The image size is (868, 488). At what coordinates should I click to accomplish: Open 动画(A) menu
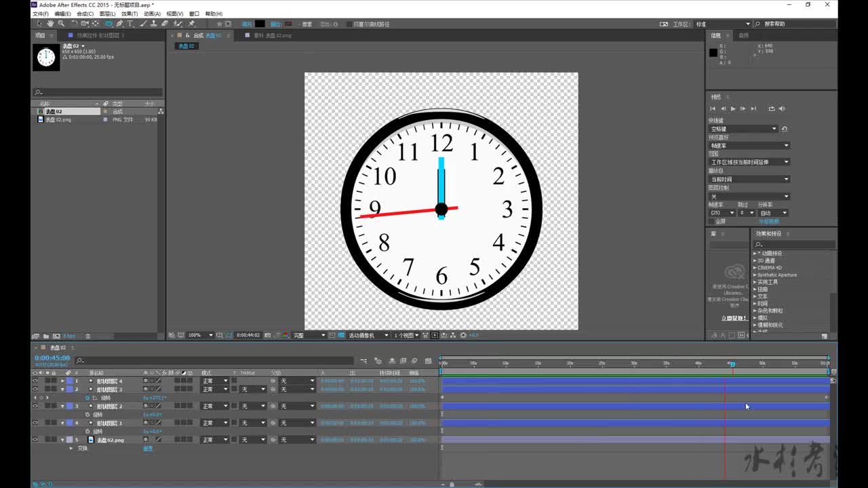[x=152, y=14]
